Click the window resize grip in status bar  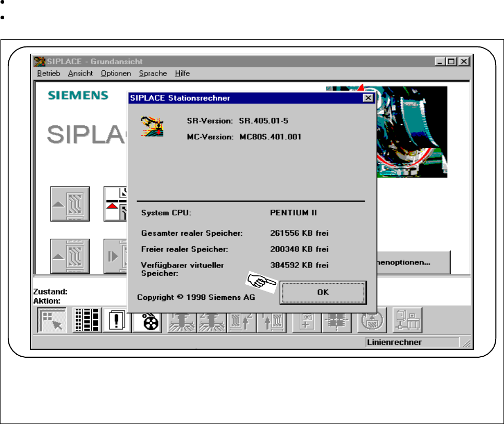(x=466, y=343)
